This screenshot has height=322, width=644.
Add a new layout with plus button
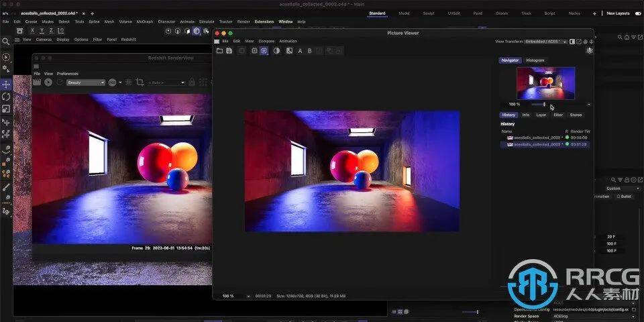[594, 13]
